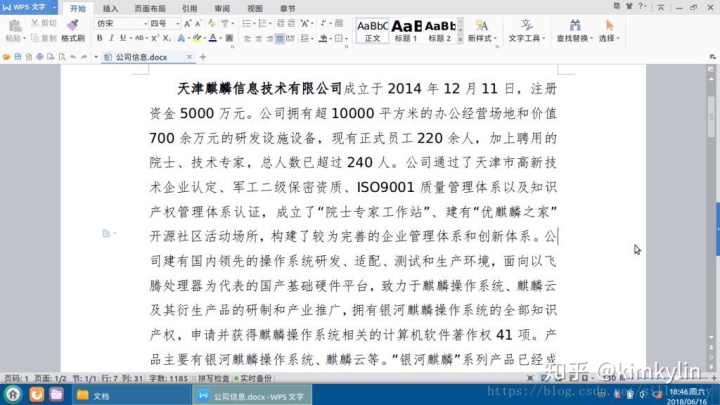Toggle strikethrough AB formatting
Viewport: 720px width, 405px height.
click(x=139, y=38)
